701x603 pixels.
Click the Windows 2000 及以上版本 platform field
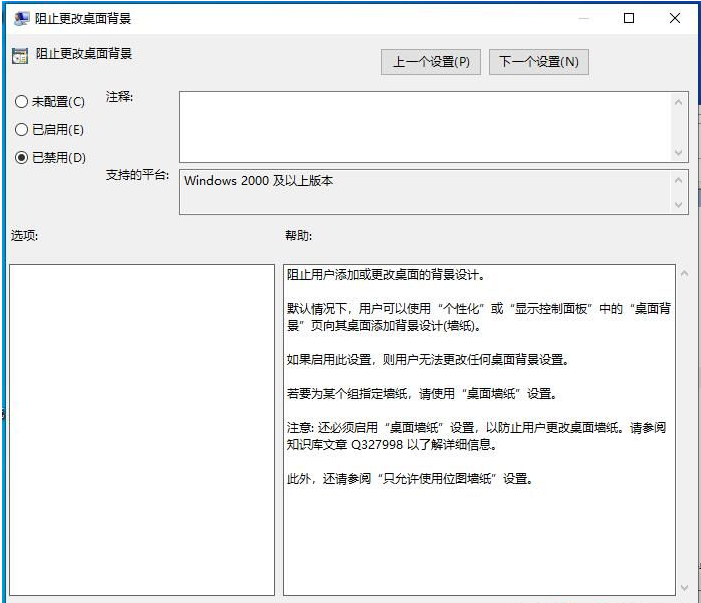425,191
